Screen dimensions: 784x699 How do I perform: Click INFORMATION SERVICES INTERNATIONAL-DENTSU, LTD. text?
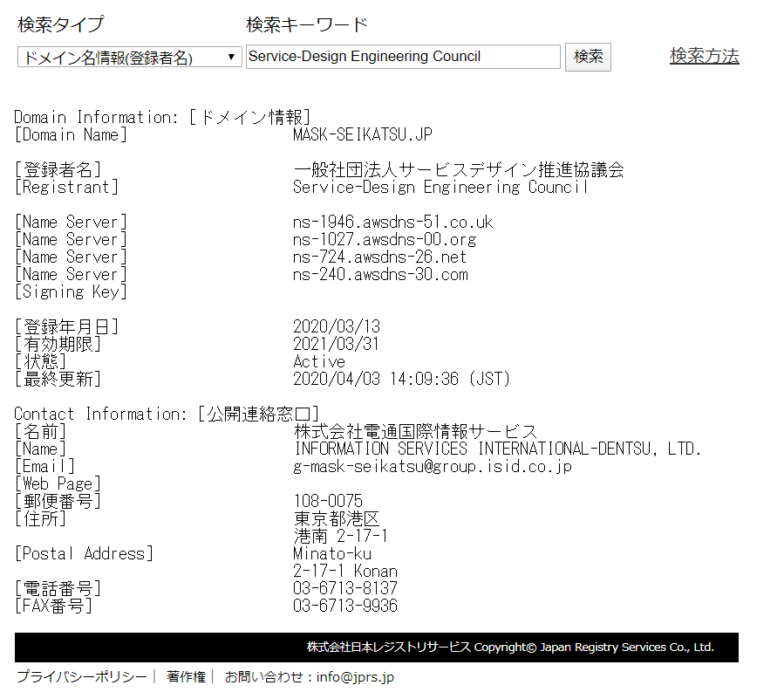[x=498, y=449]
